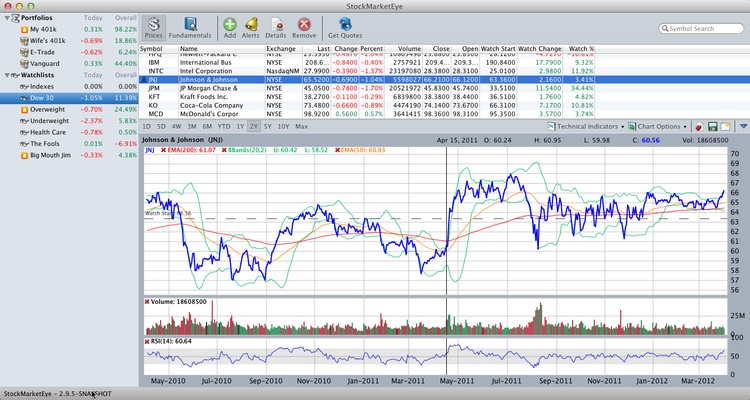
Task: Click the magnifier in Symbol Search
Action: click(664, 29)
